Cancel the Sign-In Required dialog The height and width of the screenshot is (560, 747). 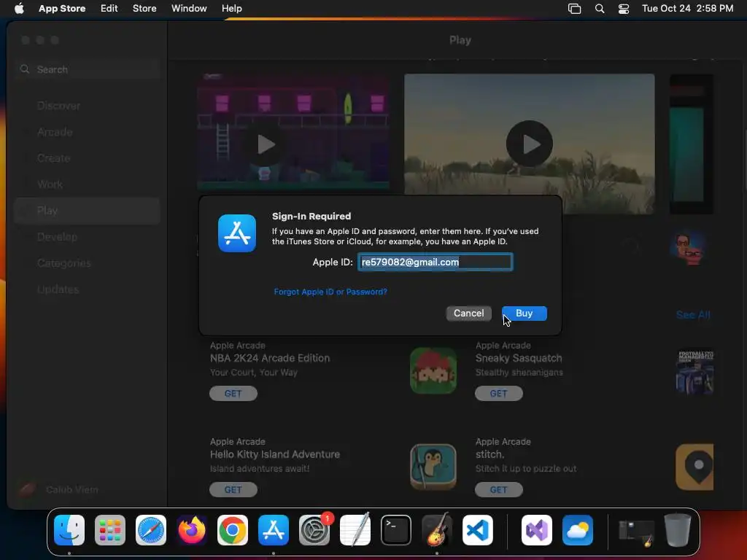coord(468,314)
